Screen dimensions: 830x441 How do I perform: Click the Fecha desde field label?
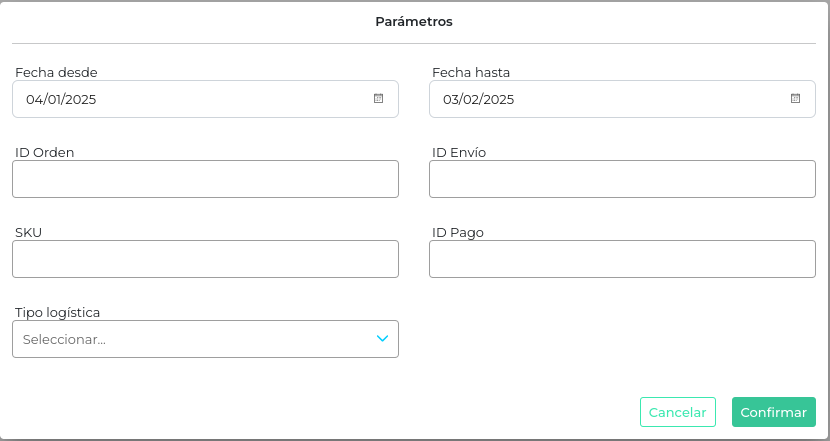pyautogui.click(x=56, y=72)
